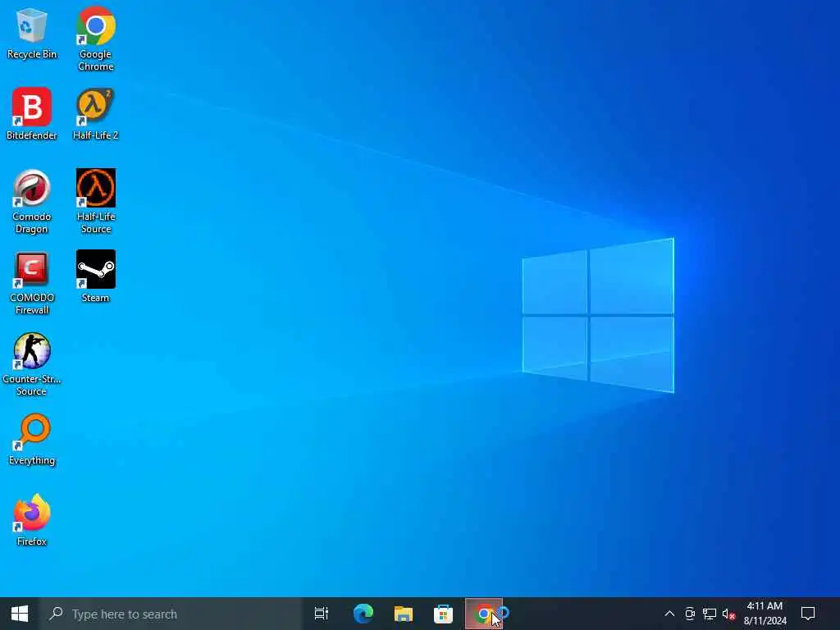Screen dimensions: 840x630
Task: Click the taskbar search box
Action: tap(171, 614)
